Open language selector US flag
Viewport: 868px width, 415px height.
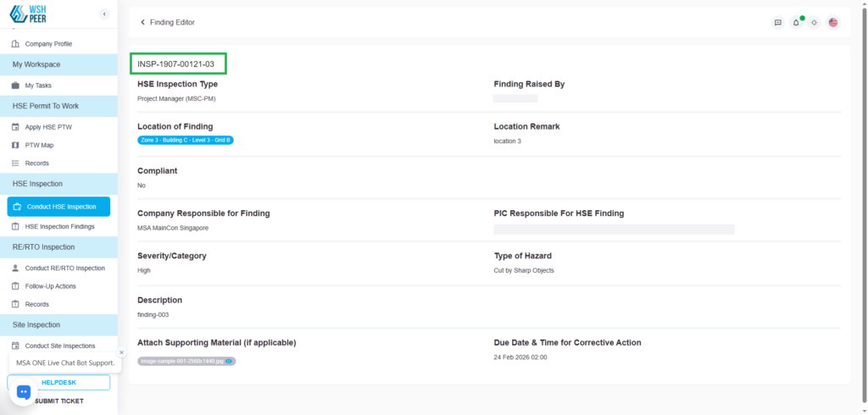(x=833, y=22)
